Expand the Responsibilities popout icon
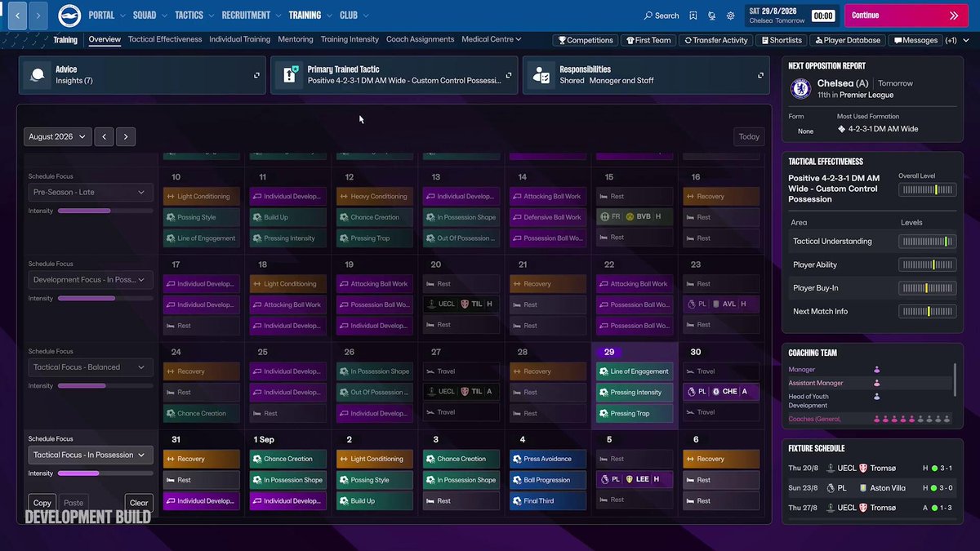 point(760,75)
